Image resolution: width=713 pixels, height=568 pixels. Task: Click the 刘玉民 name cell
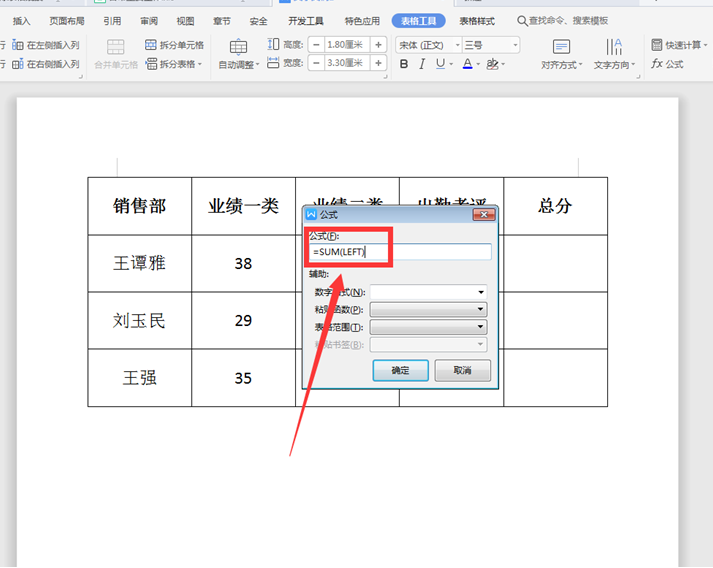[x=140, y=321]
